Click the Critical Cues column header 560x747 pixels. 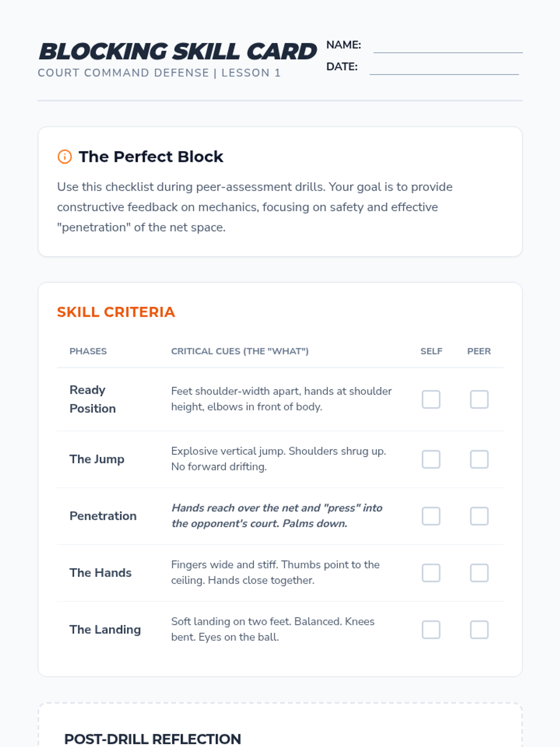[x=240, y=351]
